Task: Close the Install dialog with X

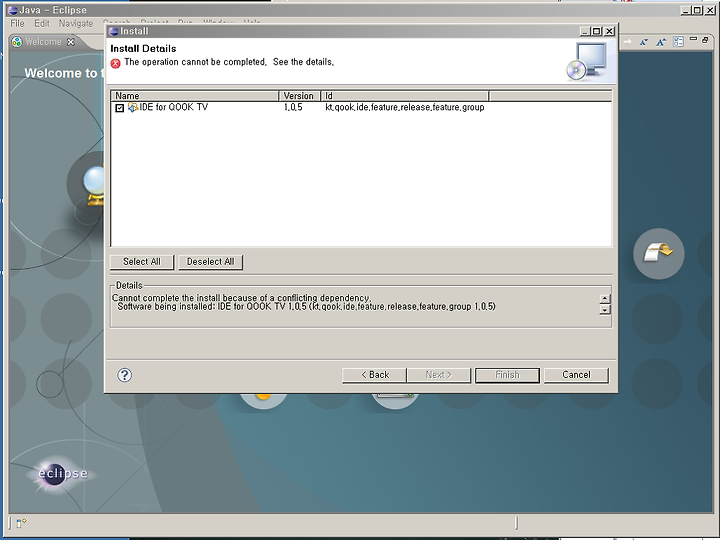Action: click(609, 31)
